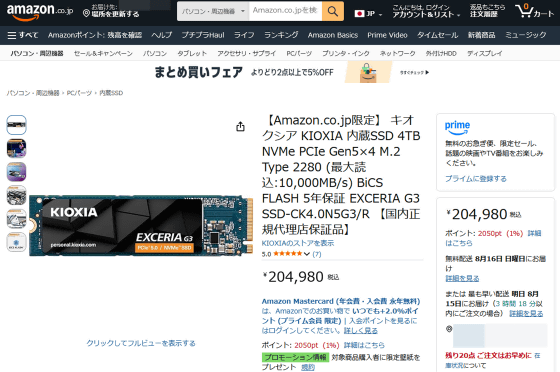Open the hamburger すべて menu
Image resolution: width=560 pixels, height=372 pixels.
click(x=22, y=35)
